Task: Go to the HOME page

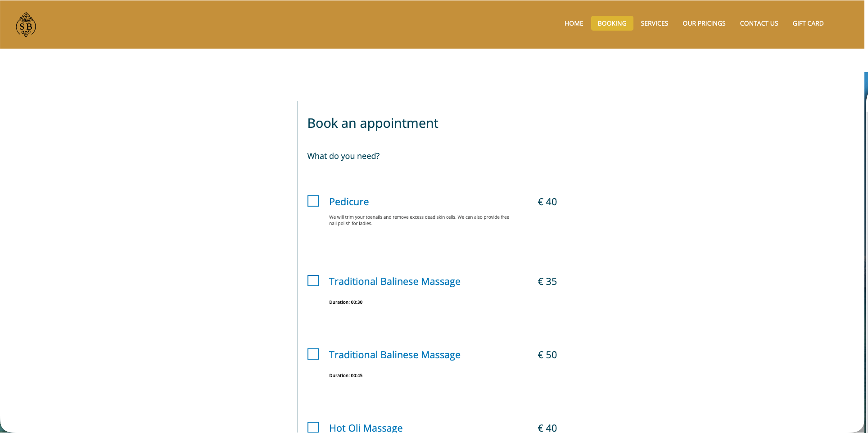Action: pos(574,23)
